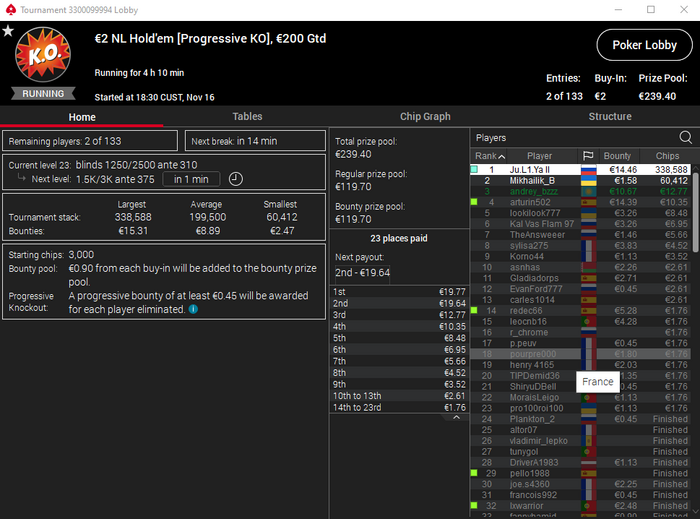This screenshot has height=519, width=700.
Task: Select player pourpre000
Action: [x=580, y=354]
